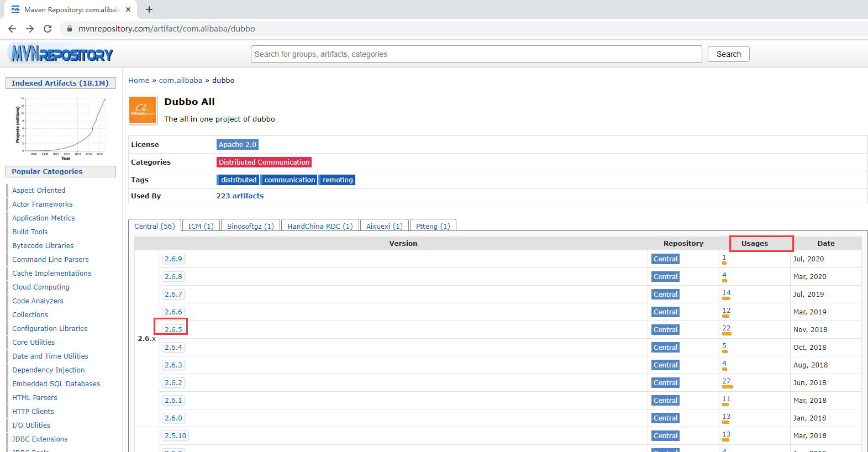Open JDBC Extensions category
This screenshot has width=868, height=452.
(x=40, y=439)
